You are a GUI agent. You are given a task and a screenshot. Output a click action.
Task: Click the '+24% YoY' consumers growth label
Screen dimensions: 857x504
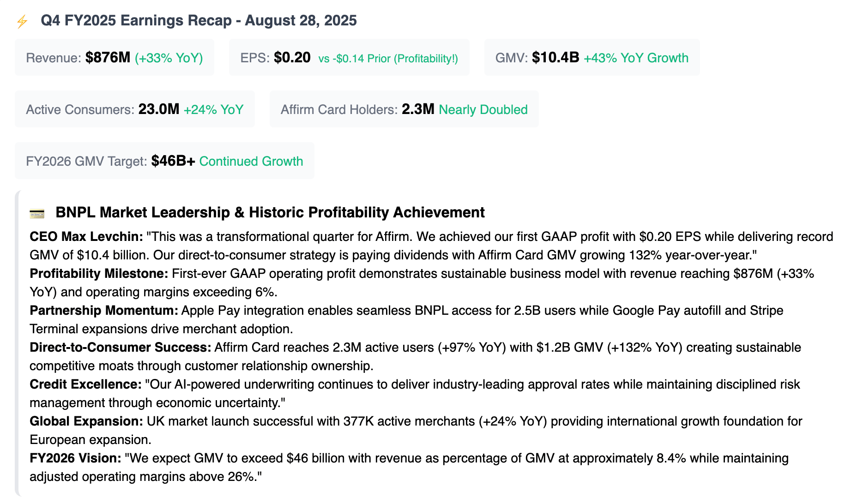coord(214,110)
